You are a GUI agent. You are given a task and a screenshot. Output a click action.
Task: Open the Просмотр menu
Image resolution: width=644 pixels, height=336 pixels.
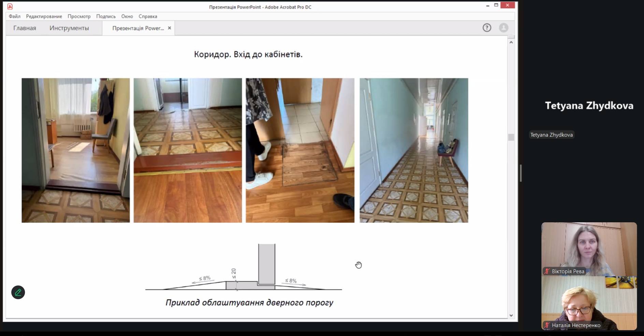pos(79,16)
